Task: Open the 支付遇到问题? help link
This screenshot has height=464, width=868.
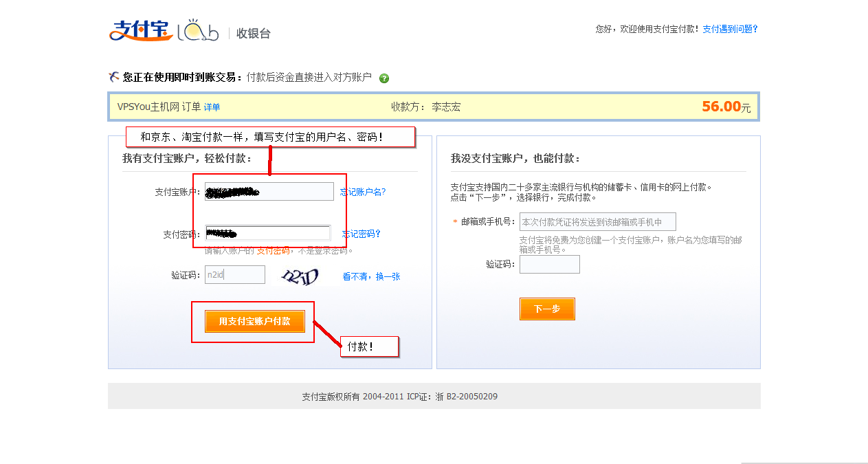Action: coord(730,29)
